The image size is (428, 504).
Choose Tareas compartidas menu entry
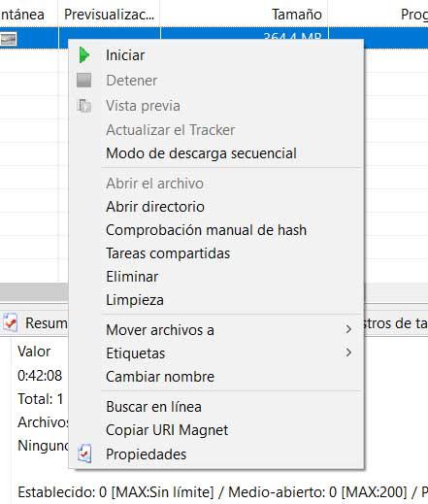tap(168, 253)
